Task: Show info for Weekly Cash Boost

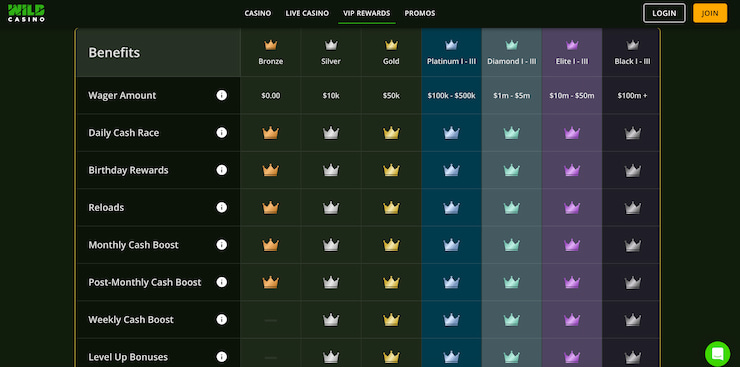Action: [221, 319]
